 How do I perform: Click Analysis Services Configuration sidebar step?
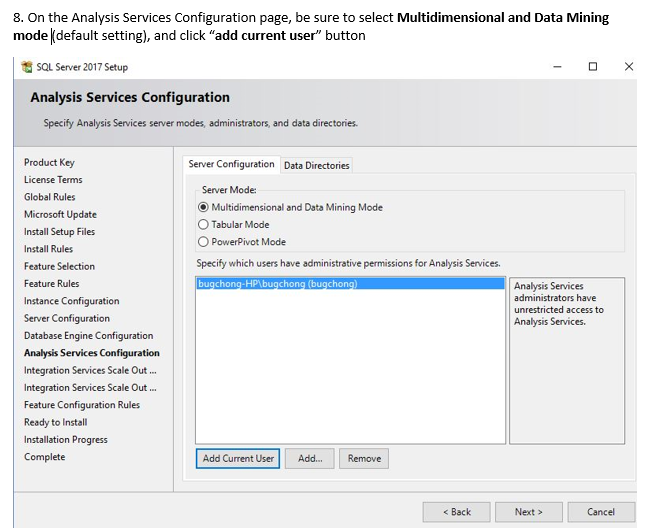click(x=92, y=353)
